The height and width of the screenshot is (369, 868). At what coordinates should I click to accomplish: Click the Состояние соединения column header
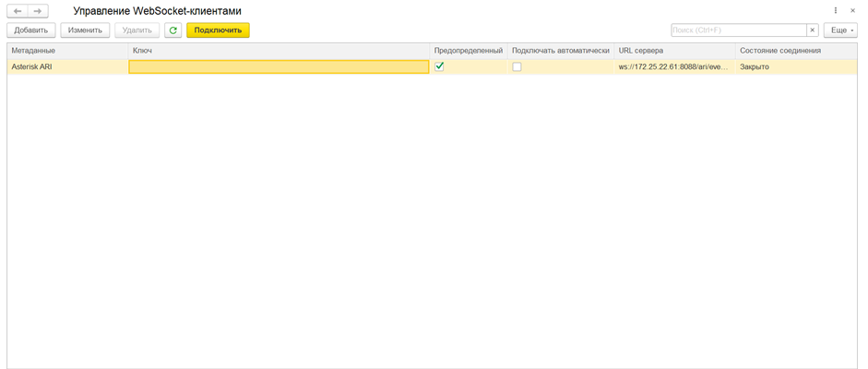point(795,50)
